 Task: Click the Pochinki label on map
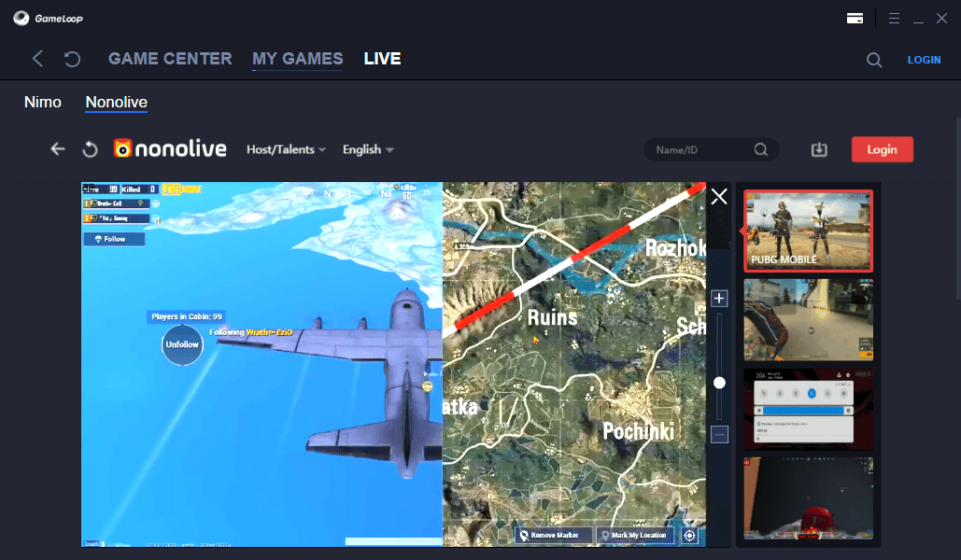click(x=638, y=431)
